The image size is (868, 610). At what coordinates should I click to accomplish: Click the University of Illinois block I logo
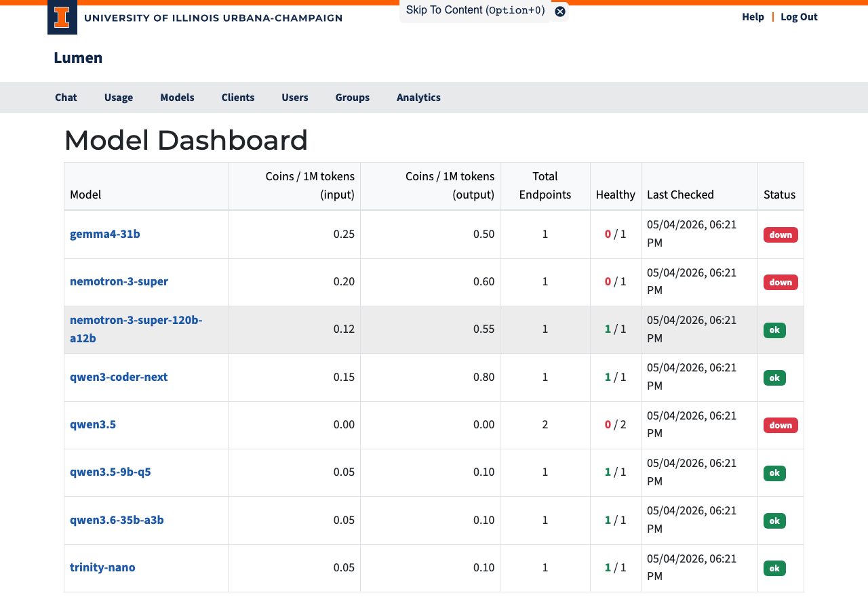click(62, 17)
